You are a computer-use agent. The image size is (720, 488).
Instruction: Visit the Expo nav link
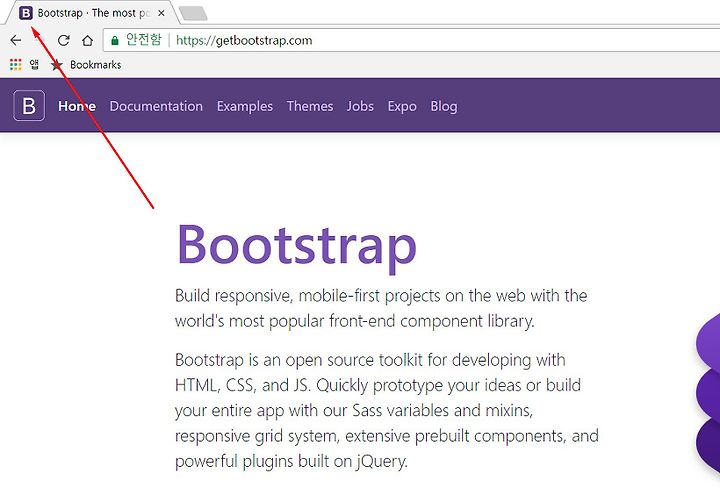[402, 106]
